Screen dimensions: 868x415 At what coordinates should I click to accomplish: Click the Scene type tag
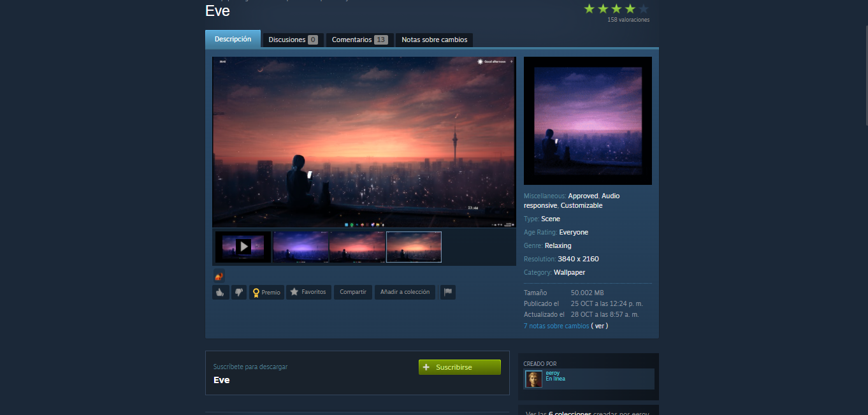coord(551,219)
